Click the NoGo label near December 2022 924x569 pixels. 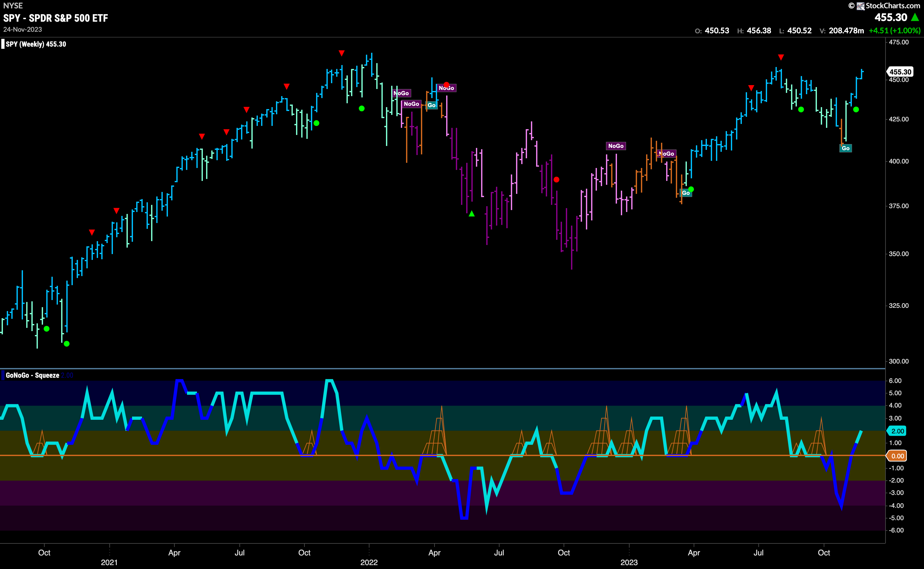(616, 146)
